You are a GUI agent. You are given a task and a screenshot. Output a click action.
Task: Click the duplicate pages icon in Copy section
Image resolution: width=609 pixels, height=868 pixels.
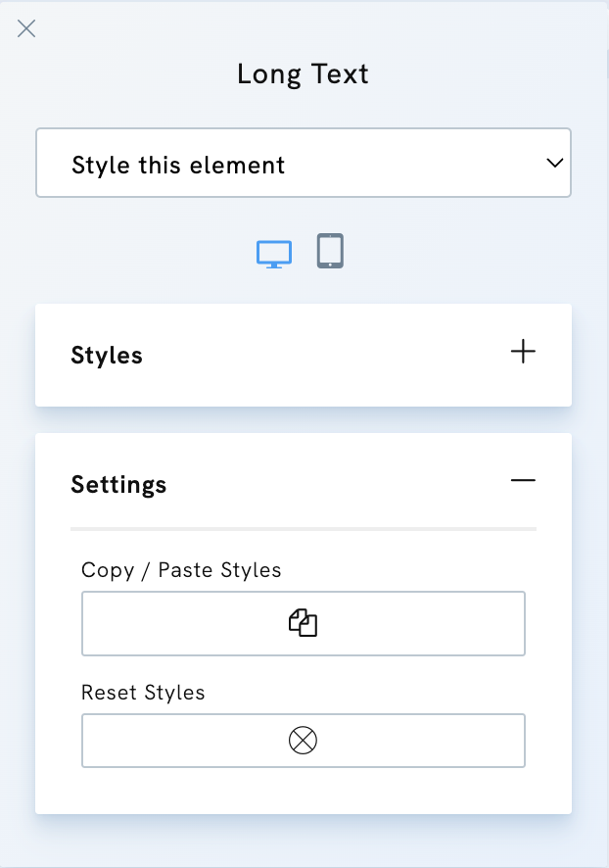tap(304, 622)
